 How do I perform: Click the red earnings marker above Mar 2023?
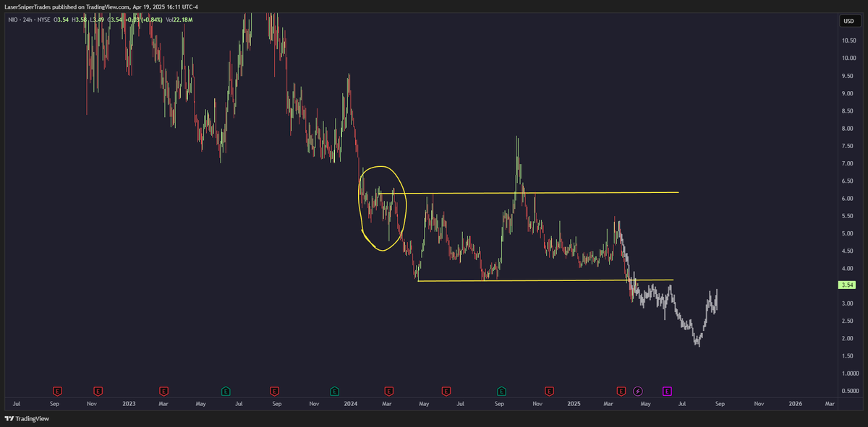(x=164, y=391)
